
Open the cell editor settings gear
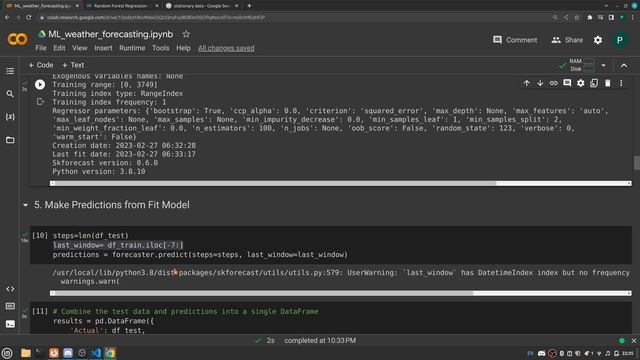pyautogui.click(x=580, y=83)
